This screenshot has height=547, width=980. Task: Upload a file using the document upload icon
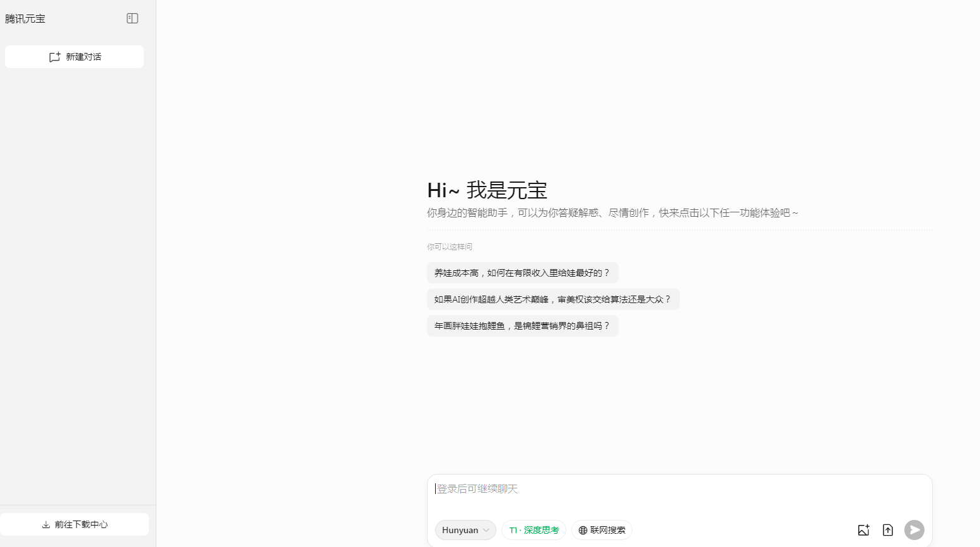(x=888, y=530)
